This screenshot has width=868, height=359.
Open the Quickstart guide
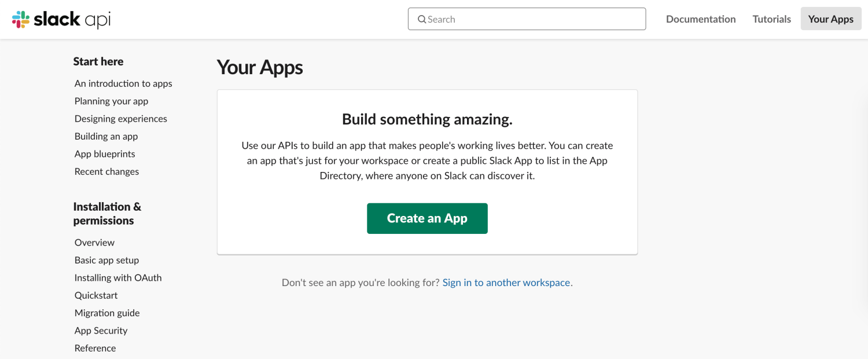tap(96, 295)
